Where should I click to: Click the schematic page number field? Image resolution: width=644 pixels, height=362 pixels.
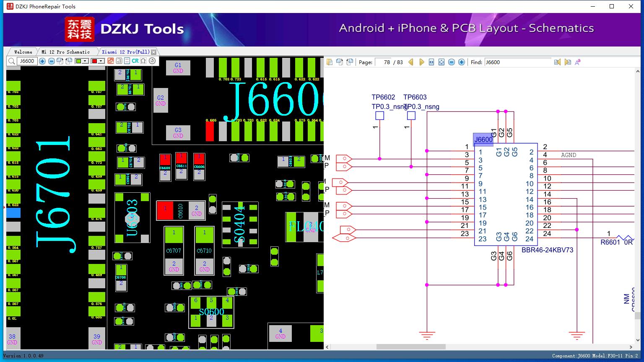pyautogui.click(x=384, y=62)
